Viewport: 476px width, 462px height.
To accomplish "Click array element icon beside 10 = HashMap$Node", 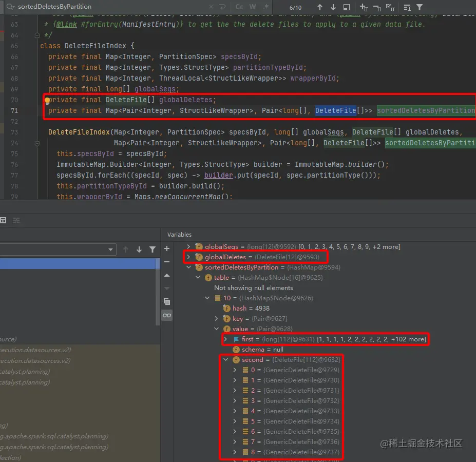I will (x=218, y=298).
